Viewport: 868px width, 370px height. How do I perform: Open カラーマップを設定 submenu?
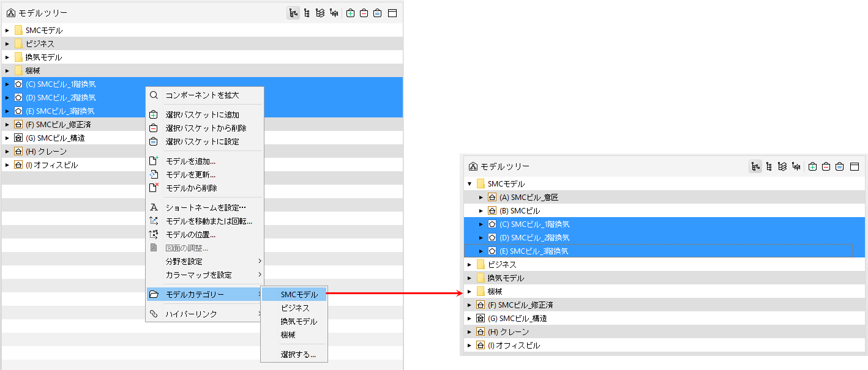tap(204, 275)
